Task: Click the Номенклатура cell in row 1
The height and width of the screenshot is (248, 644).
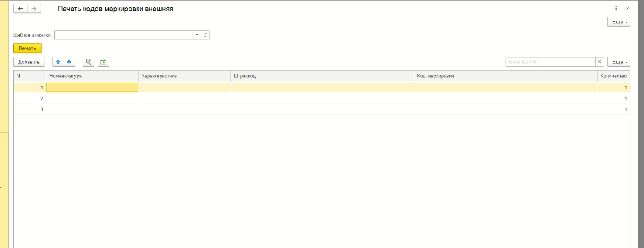Action: click(92, 87)
